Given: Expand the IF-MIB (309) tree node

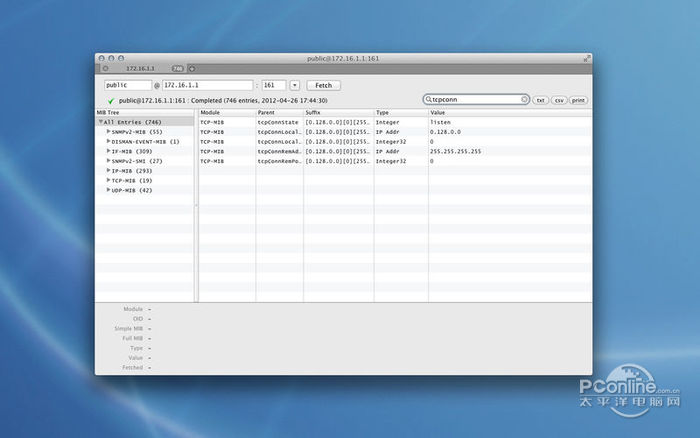Looking at the screenshot, I should pos(109,151).
